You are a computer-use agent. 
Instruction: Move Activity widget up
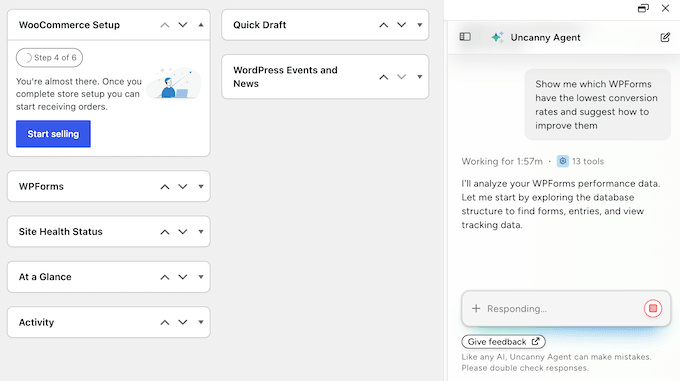(165, 322)
